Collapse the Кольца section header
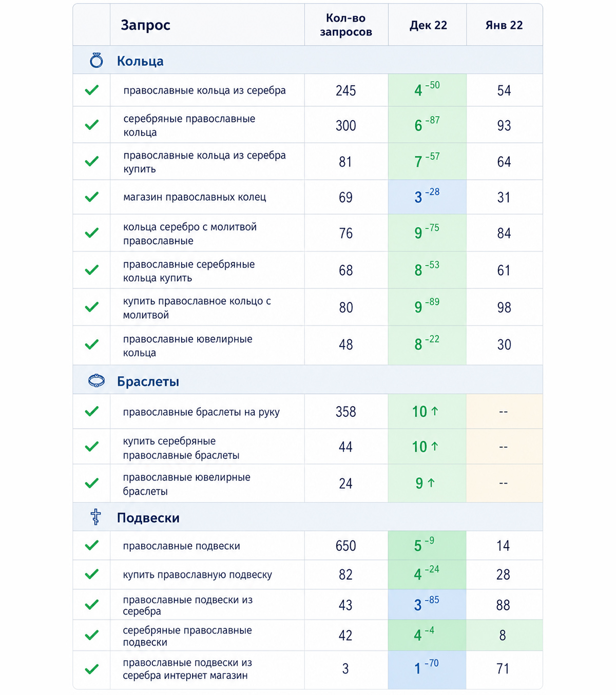The image size is (616, 695). [307, 60]
